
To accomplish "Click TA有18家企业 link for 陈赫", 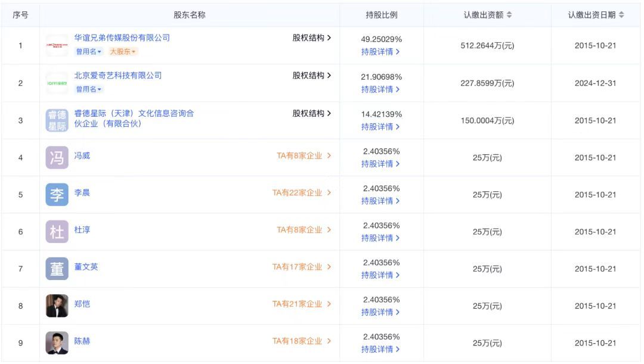I will click(x=299, y=341).
